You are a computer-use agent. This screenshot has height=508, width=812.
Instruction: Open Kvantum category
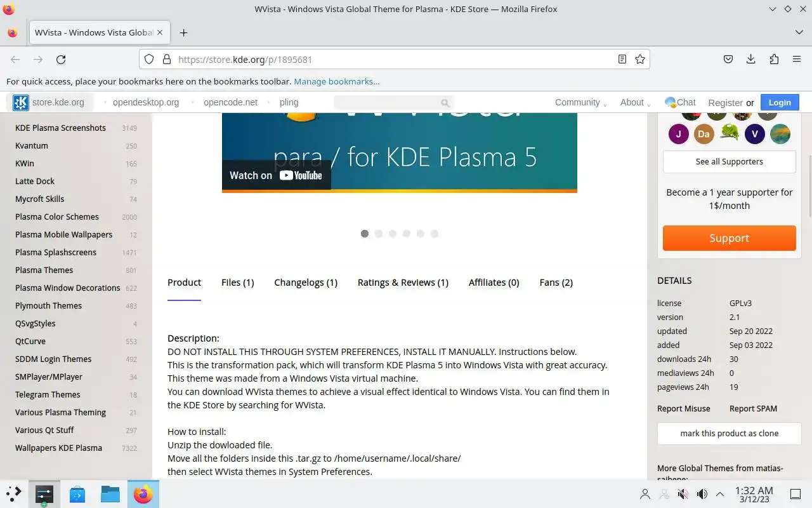(x=32, y=145)
